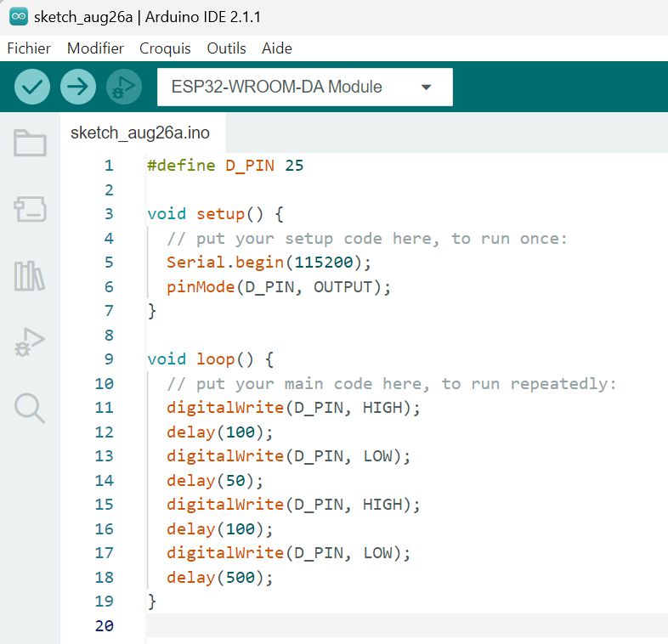Image resolution: width=668 pixels, height=644 pixels.
Task: Place cursor on empty line 20
Action: [406, 625]
